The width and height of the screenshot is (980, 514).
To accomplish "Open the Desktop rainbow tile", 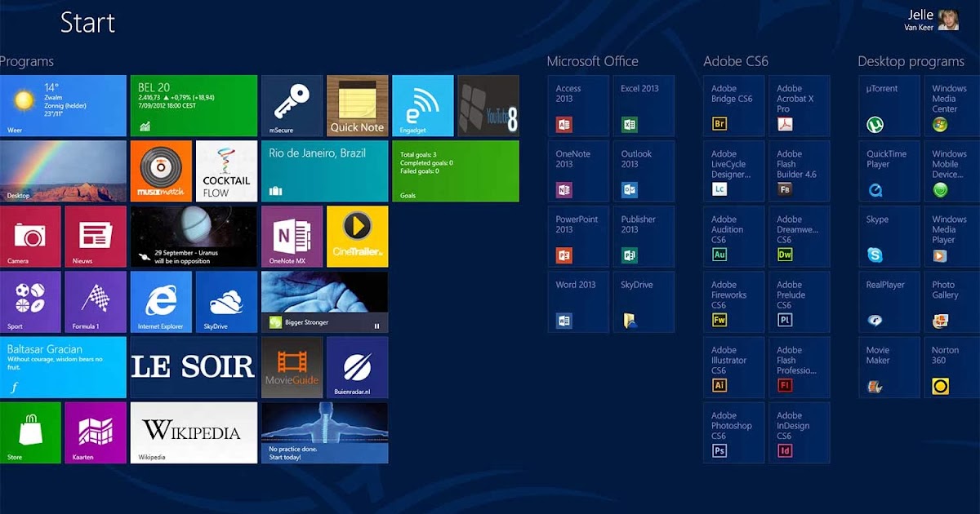I will 63,171.
